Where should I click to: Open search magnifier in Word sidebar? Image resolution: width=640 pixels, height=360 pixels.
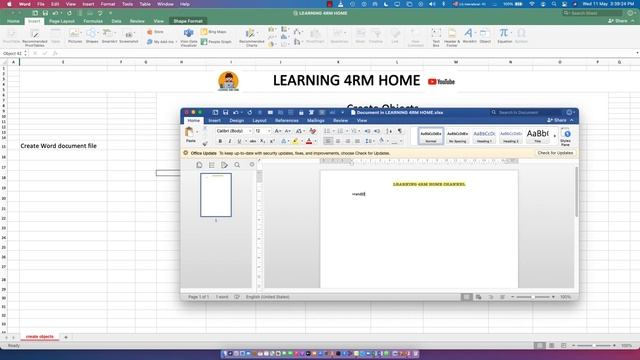click(237, 164)
